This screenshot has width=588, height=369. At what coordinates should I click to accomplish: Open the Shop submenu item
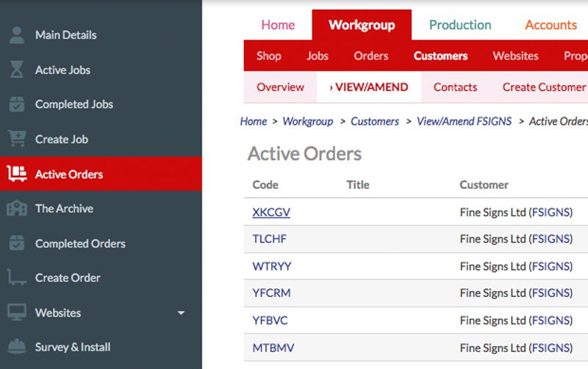tap(268, 56)
